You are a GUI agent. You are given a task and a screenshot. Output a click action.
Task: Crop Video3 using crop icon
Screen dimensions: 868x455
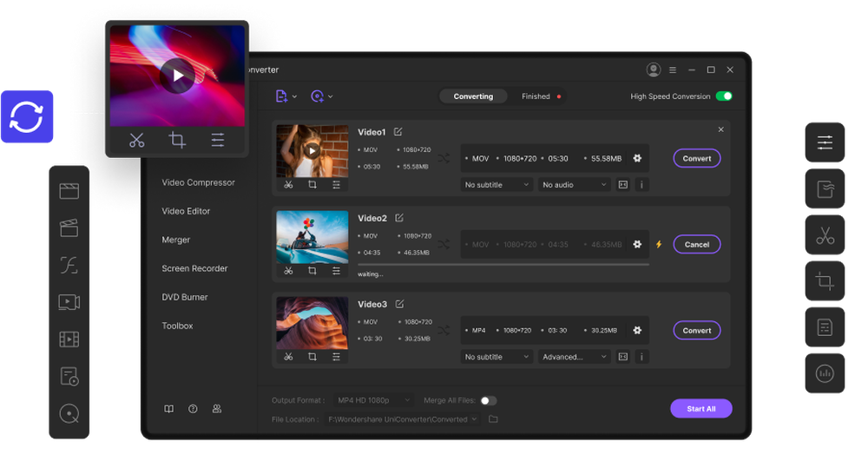click(x=312, y=357)
